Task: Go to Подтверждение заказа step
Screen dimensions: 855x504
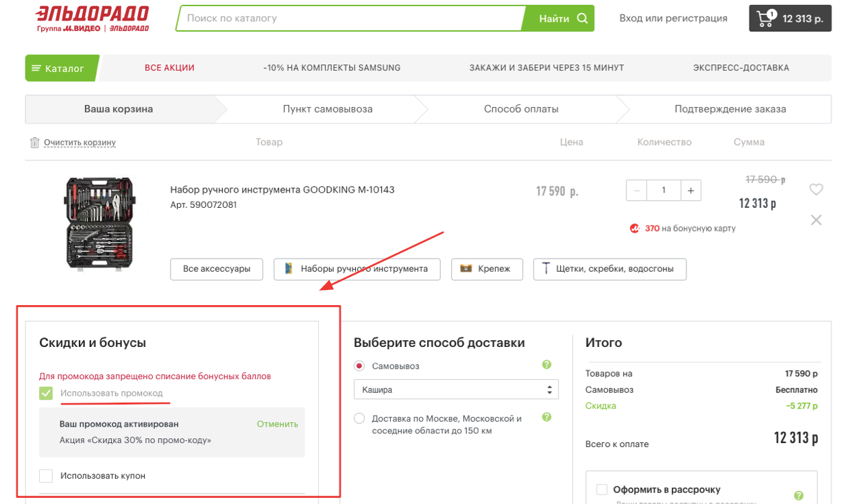Action: [730, 109]
